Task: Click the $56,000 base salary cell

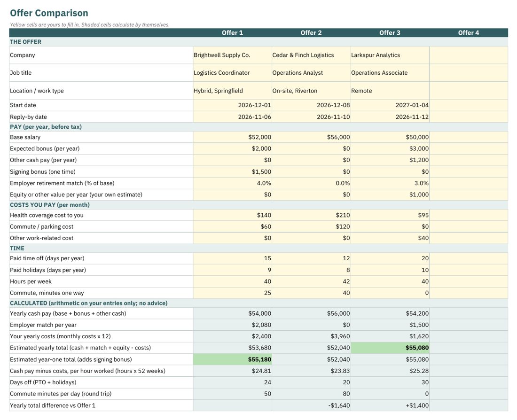Action: pos(311,137)
